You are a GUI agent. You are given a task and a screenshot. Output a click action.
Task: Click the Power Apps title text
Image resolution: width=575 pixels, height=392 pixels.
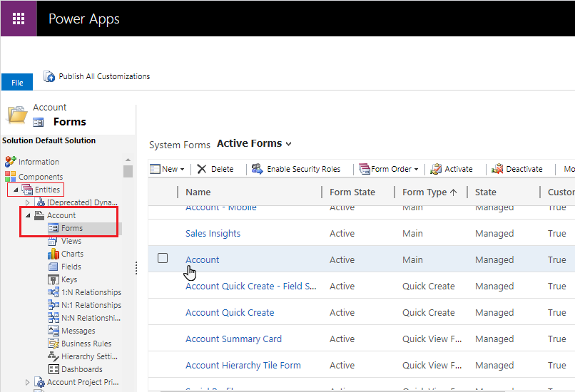[x=84, y=19]
